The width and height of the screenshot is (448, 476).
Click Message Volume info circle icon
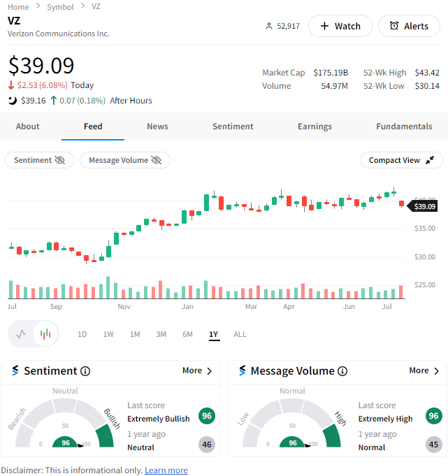coord(342,371)
